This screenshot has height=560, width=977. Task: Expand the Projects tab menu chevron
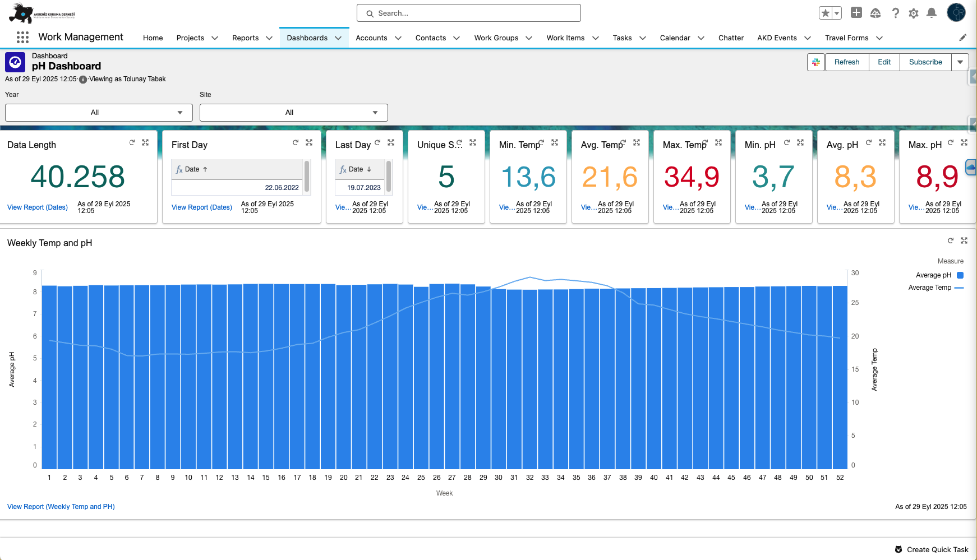pyautogui.click(x=215, y=38)
